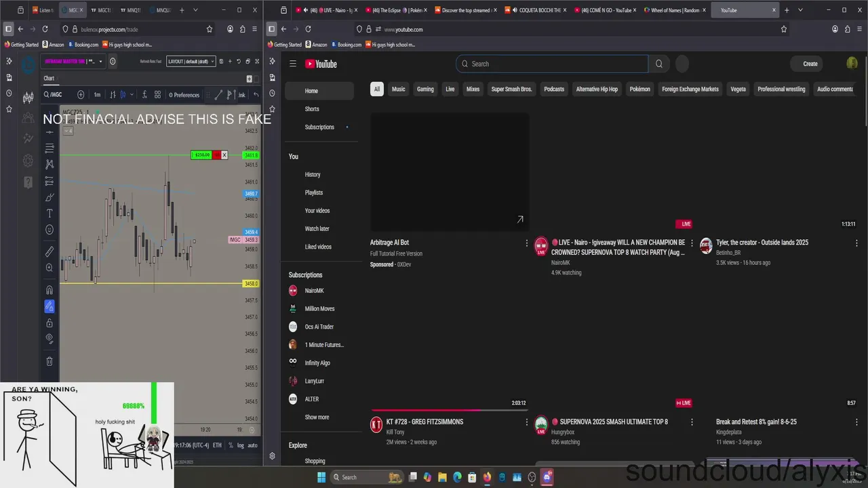Click the /MGC symbol search field
868x488 pixels.
[58, 95]
